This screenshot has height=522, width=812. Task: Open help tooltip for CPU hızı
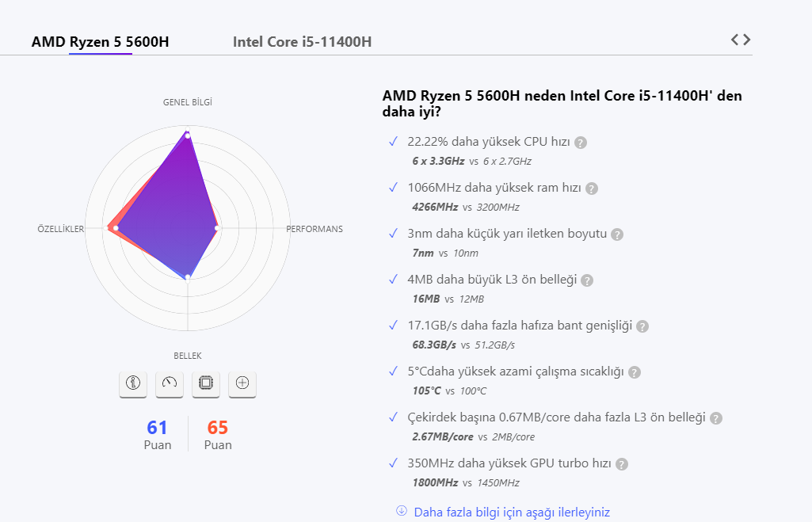coord(581,143)
